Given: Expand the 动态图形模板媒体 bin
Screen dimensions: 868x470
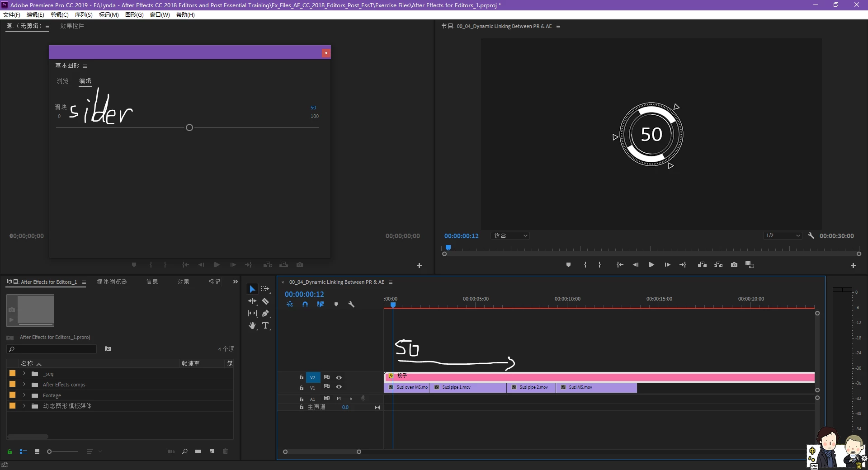Looking at the screenshot, I should tap(24, 406).
